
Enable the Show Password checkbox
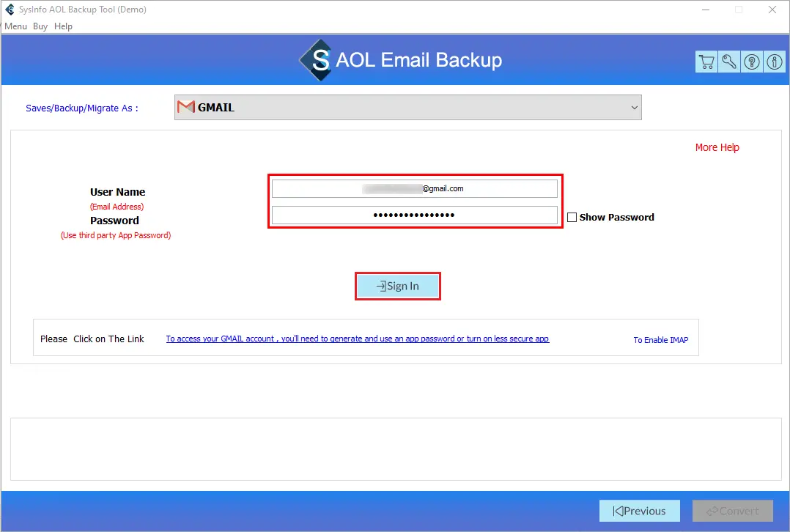pyautogui.click(x=572, y=217)
